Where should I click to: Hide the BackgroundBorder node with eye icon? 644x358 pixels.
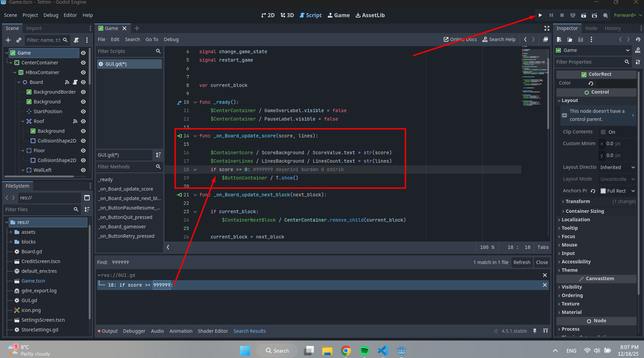coord(83,92)
